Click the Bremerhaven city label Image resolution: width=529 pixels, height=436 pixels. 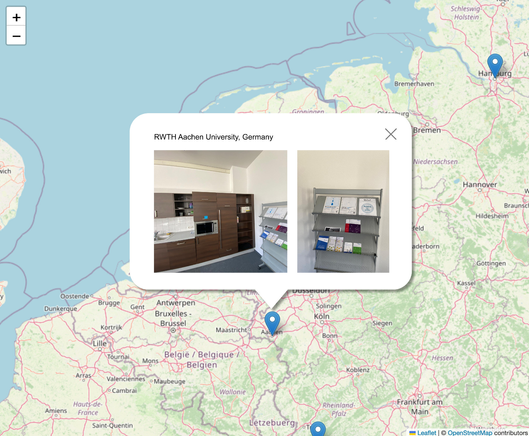(414, 84)
